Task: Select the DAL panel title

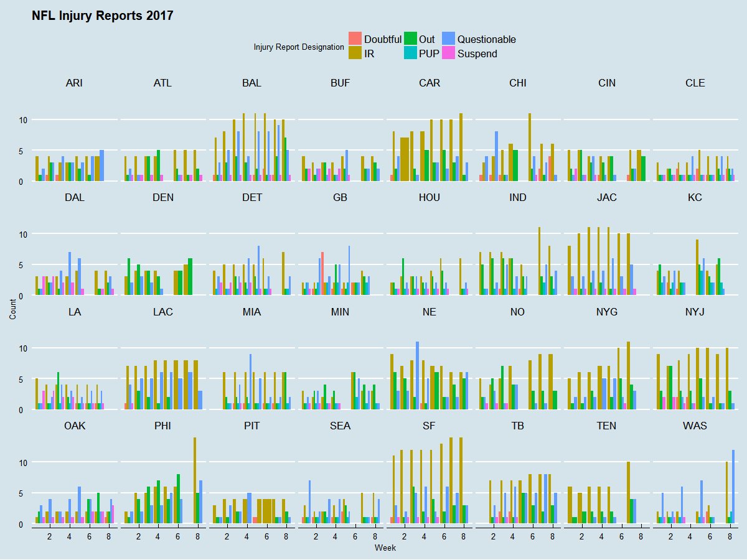Action: pyautogui.click(x=74, y=197)
